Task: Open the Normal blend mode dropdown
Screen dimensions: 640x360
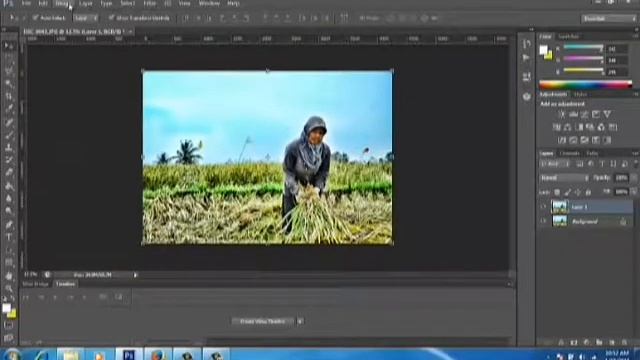Action: [564, 178]
